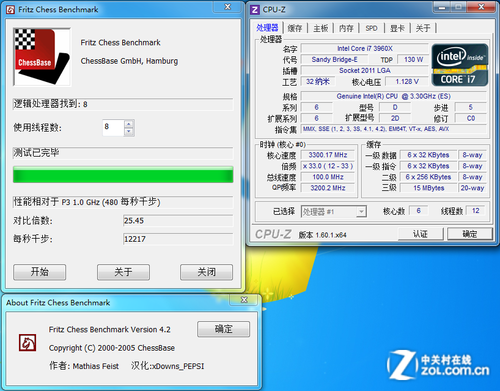Click the threads count value 12
Image resolution: width=500 pixels, height=391 pixels.
click(x=476, y=211)
